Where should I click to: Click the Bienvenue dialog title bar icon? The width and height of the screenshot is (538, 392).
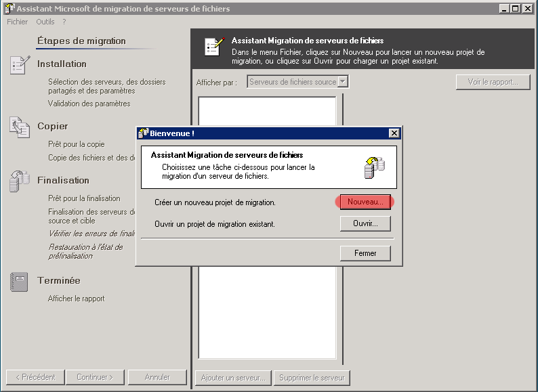143,133
